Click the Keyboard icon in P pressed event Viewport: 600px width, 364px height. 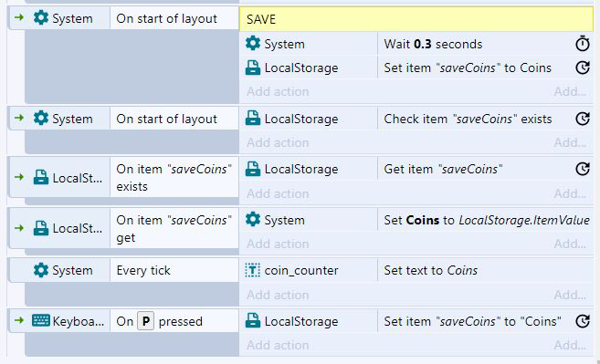pyautogui.click(x=41, y=320)
